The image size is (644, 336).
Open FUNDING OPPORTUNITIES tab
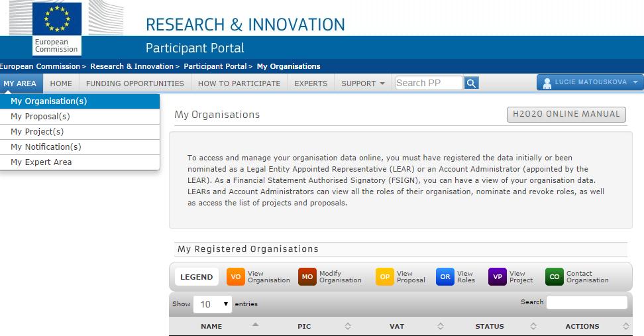[x=134, y=84]
